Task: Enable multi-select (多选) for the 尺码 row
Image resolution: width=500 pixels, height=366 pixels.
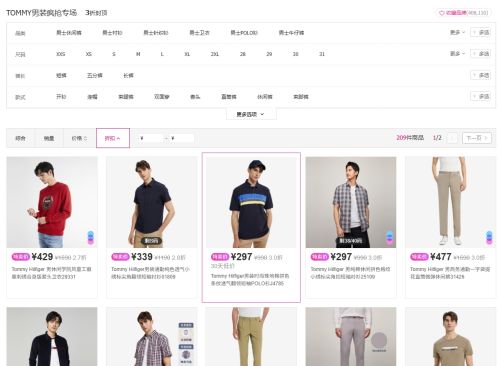Action: tap(481, 54)
